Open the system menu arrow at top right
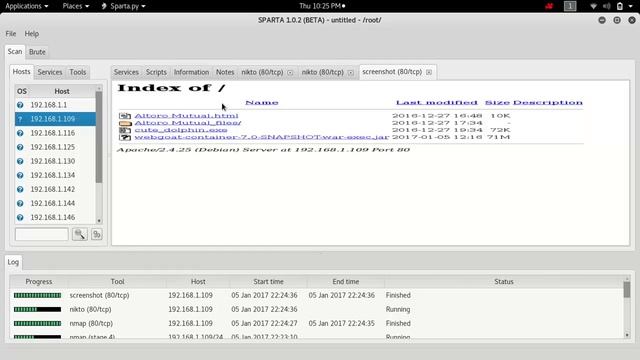Viewport: 640px width, 360px height. tap(631, 6)
